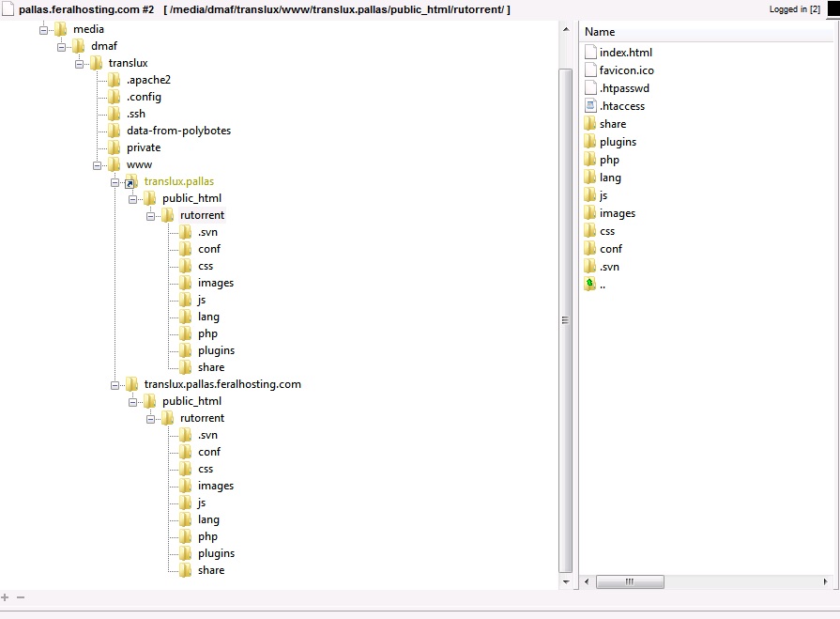Screen dimensions: 840x619
Task: Select the private folder in the tree
Action: (144, 147)
